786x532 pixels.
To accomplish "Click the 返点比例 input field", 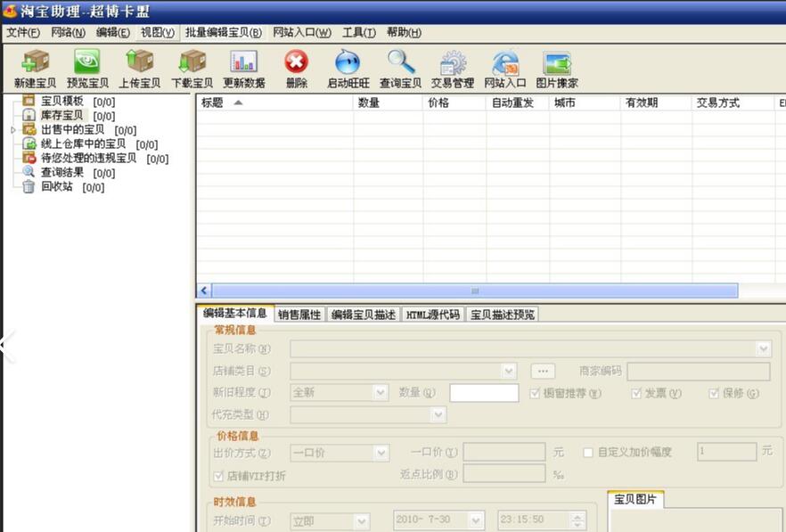I will pos(504,474).
